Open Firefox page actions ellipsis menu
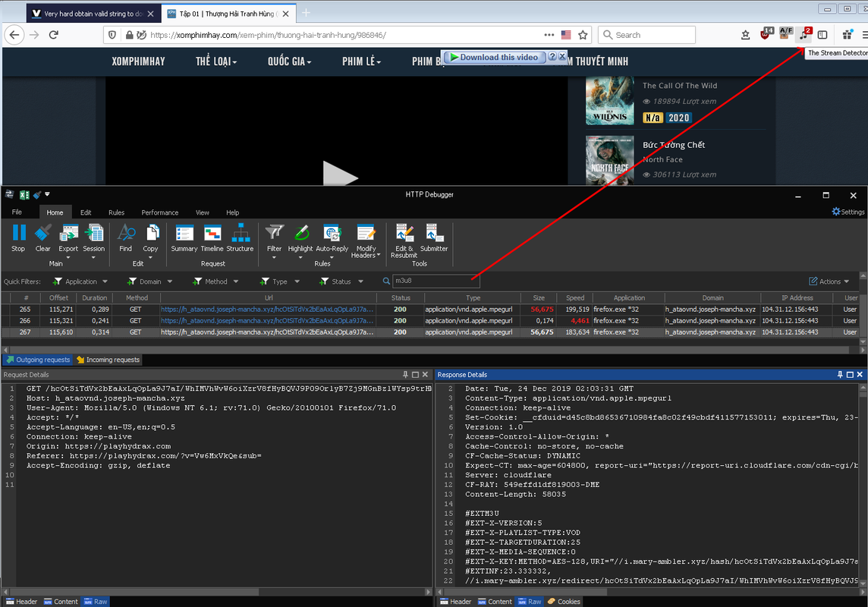This screenshot has width=868, height=607. coord(549,35)
